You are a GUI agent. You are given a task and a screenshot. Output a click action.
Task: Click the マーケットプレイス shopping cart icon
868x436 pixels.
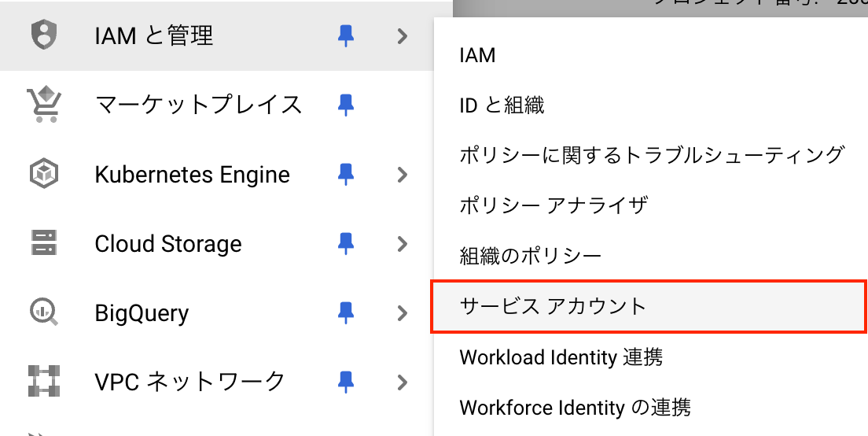coord(43,105)
